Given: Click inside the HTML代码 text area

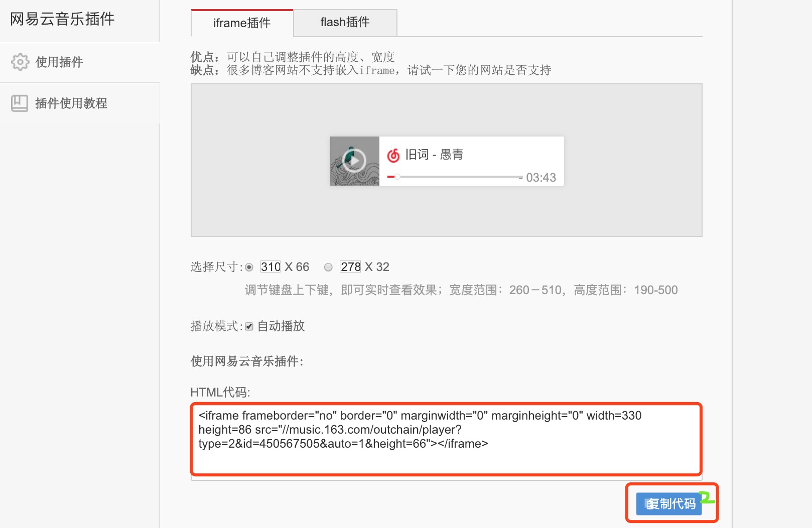Looking at the screenshot, I should click(x=446, y=440).
